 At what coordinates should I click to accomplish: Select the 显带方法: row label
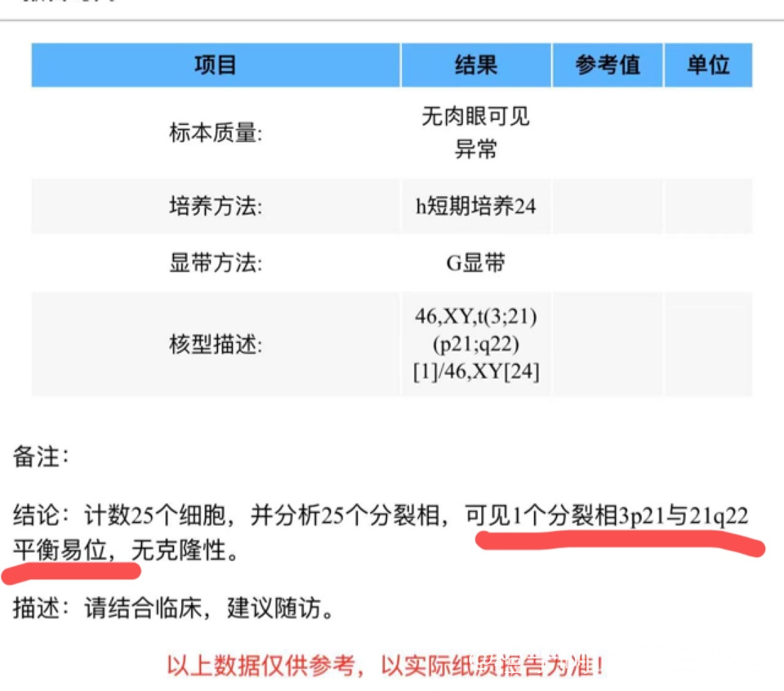(216, 262)
